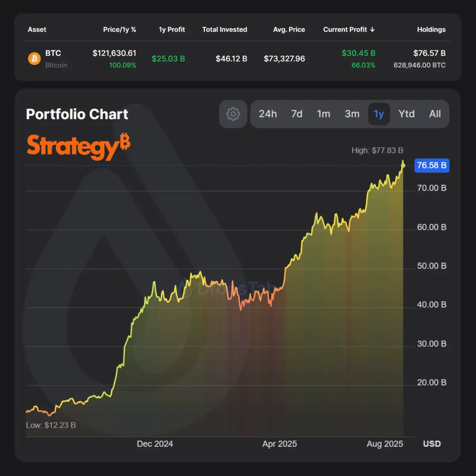
Task: Sort by the Holdings column header
Action: point(431,29)
